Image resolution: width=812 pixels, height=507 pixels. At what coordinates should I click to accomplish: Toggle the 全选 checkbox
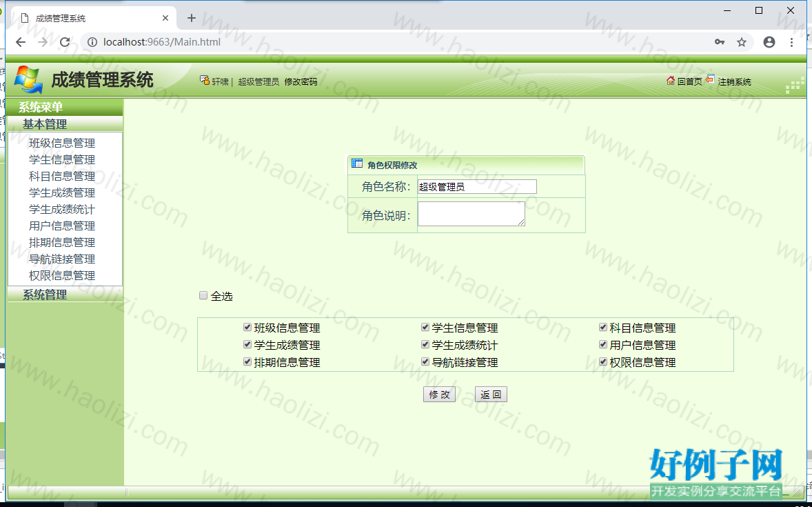click(x=203, y=295)
